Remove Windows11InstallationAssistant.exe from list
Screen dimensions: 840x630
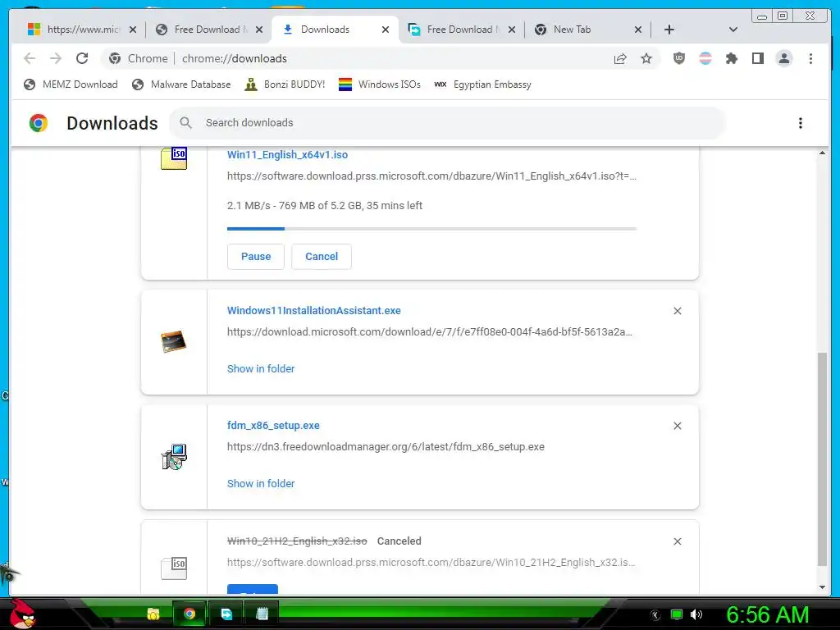pos(677,311)
